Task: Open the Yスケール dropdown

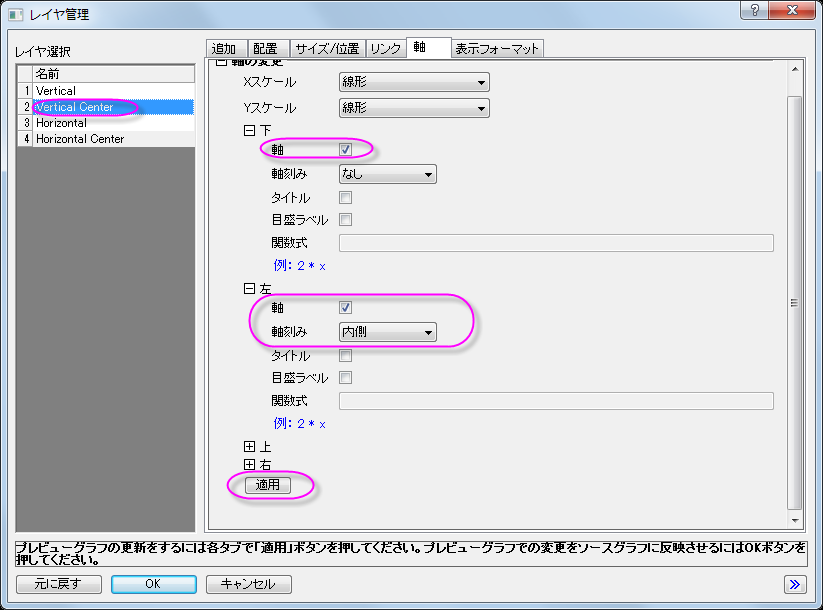Action: coord(414,108)
